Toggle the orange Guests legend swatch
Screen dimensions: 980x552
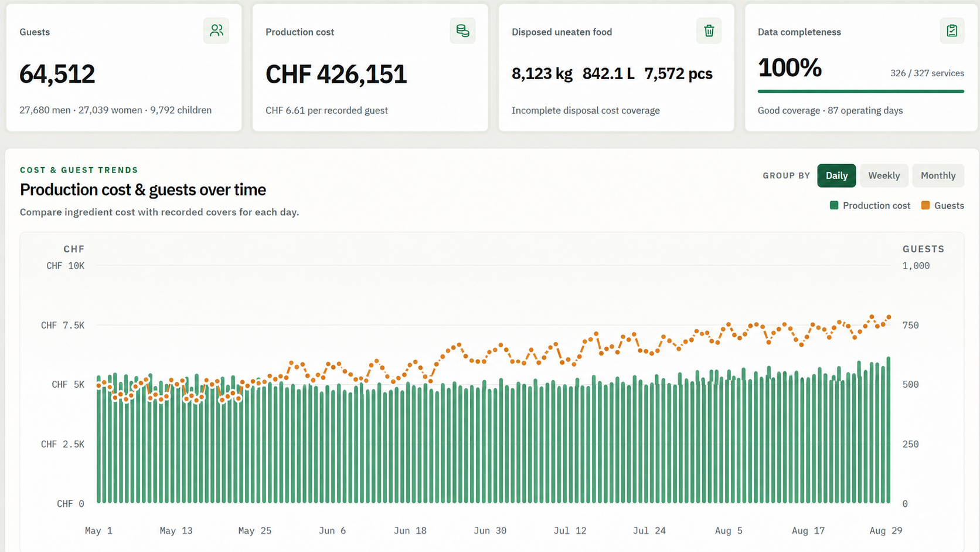pos(925,205)
